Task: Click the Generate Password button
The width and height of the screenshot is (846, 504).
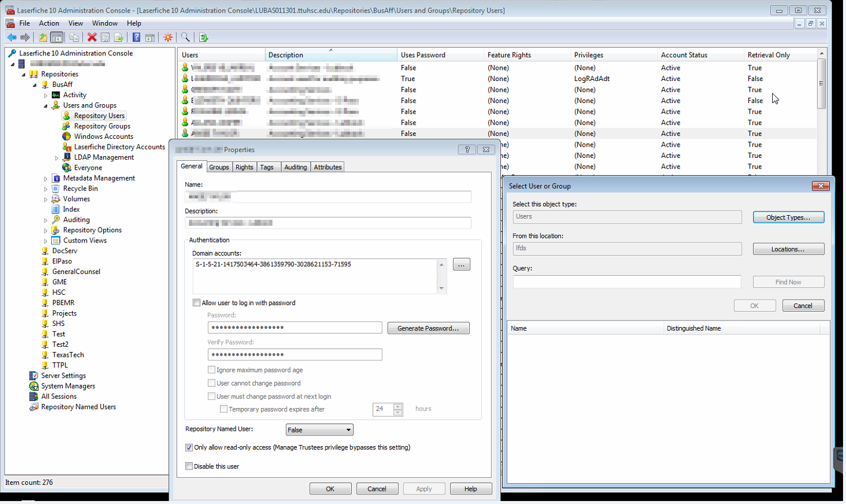Action: (x=428, y=328)
